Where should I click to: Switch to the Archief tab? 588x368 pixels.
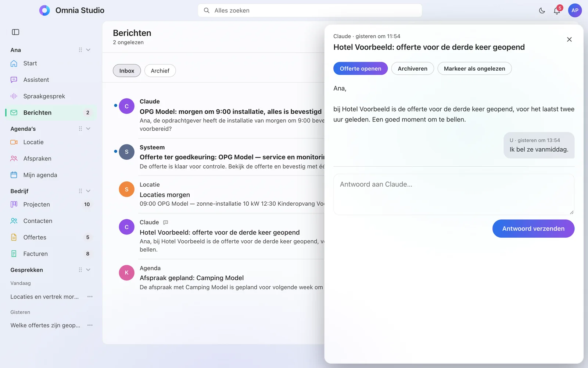click(x=160, y=71)
